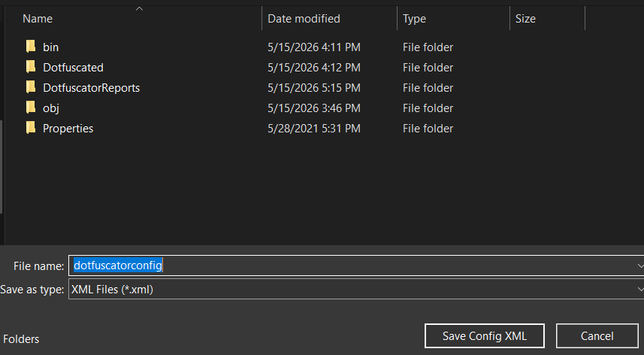The image size is (644, 355).
Task: Click the DotfuscatorReports folder name
Action: click(91, 88)
